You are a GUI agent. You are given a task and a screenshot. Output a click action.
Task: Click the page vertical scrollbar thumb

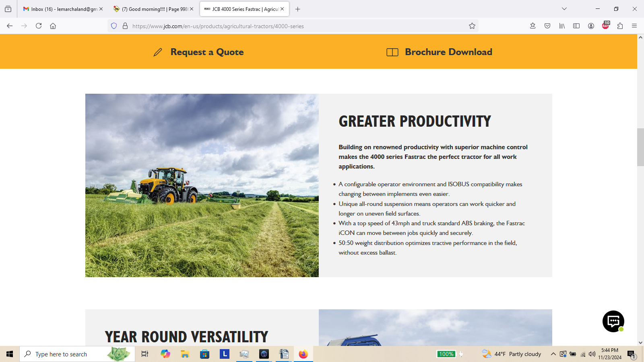click(x=640, y=147)
